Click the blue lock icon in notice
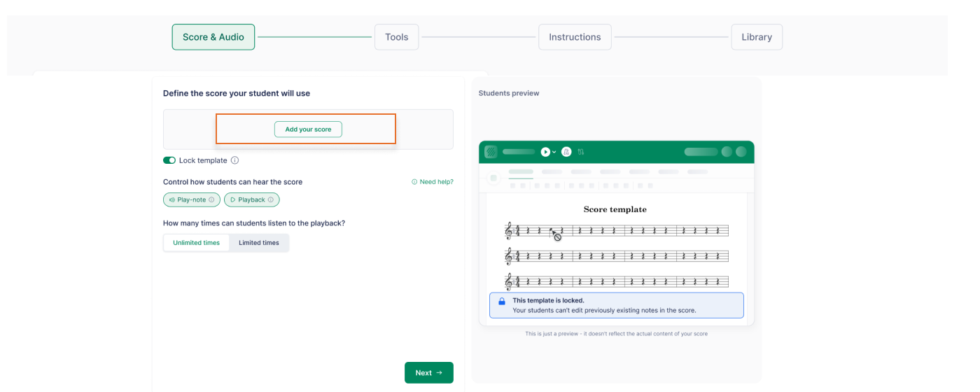This screenshot has width=980, height=392. coord(501,302)
